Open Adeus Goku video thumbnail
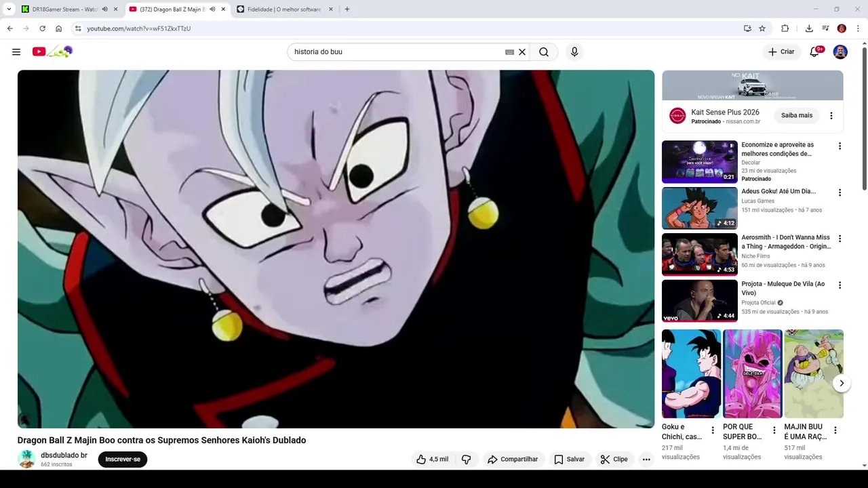Screen dimensions: 868x488 700,208
